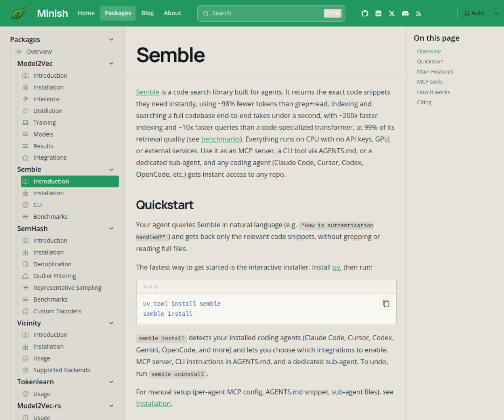Open Benchmarks under Semble

70,217
